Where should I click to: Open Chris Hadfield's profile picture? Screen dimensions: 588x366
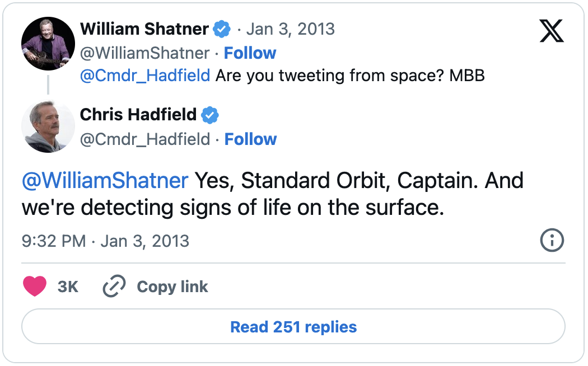tap(48, 126)
